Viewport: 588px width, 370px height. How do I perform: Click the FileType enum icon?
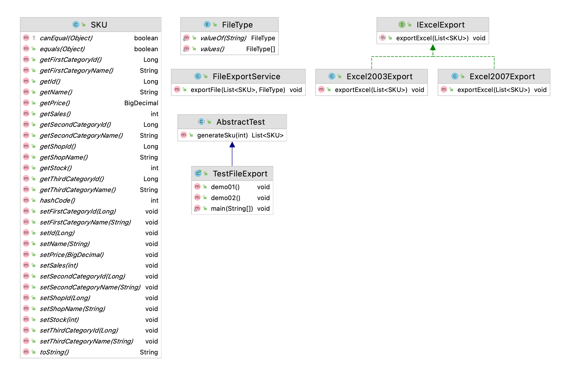[x=207, y=25]
